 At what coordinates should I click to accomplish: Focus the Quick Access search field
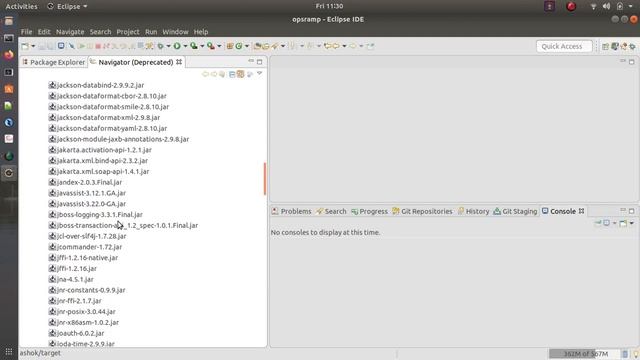click(564, 46)
